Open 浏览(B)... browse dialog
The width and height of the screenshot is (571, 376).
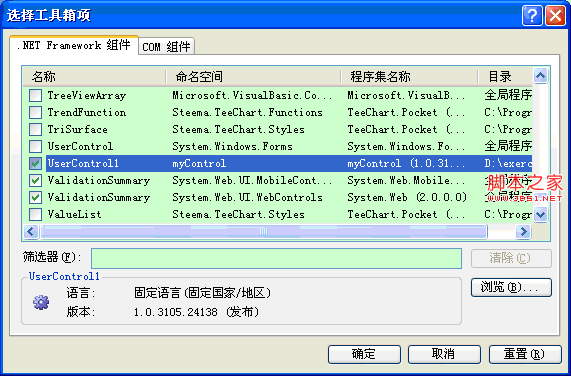(511, 288)
